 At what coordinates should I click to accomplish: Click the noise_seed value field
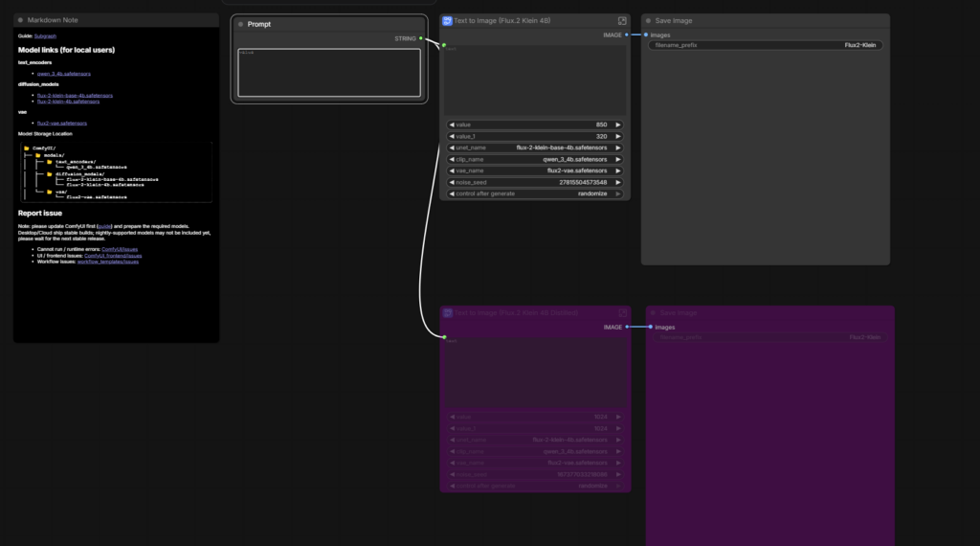pyautogui.click(x=535, y=182)
